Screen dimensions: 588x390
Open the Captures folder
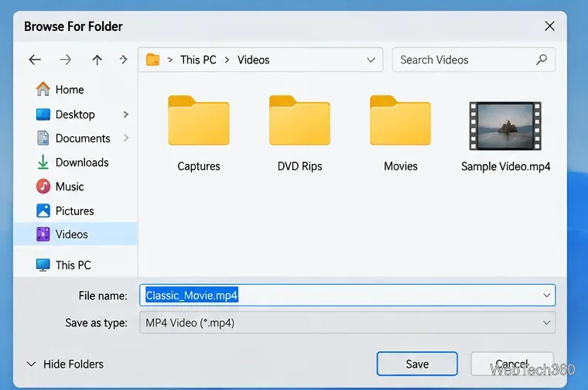tap(199, 121)
